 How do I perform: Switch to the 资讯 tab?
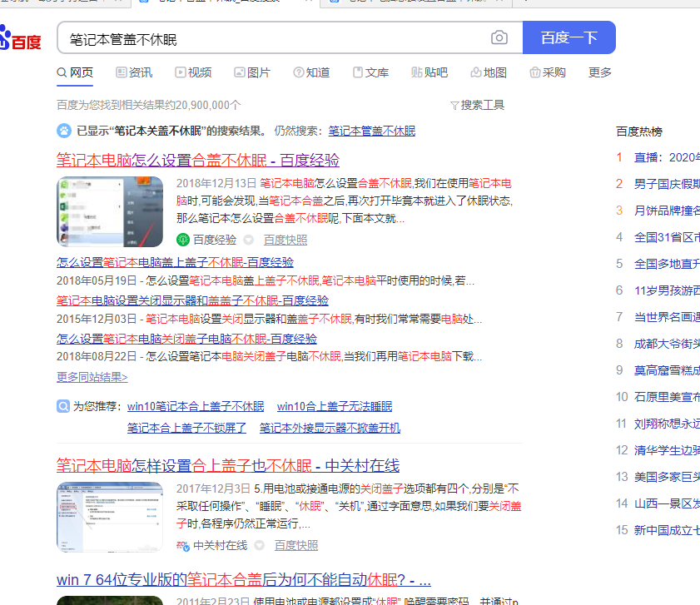pos(134,72)
